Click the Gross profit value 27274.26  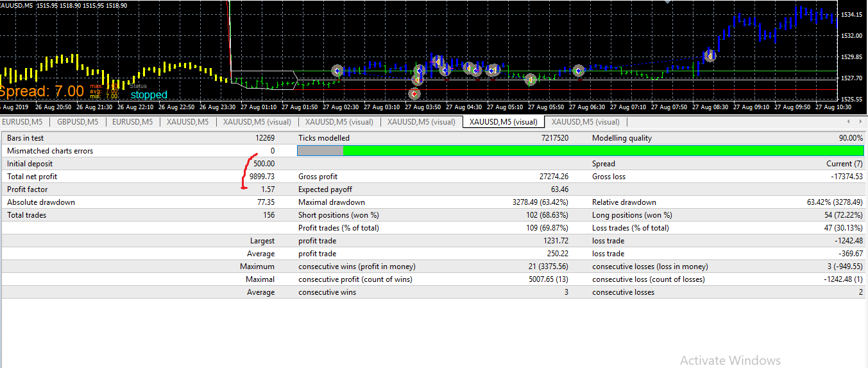(x=554, y=177)
